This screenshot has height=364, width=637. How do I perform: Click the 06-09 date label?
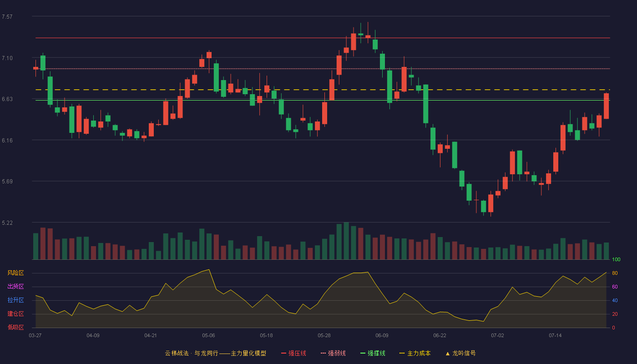tap(382, 335)
